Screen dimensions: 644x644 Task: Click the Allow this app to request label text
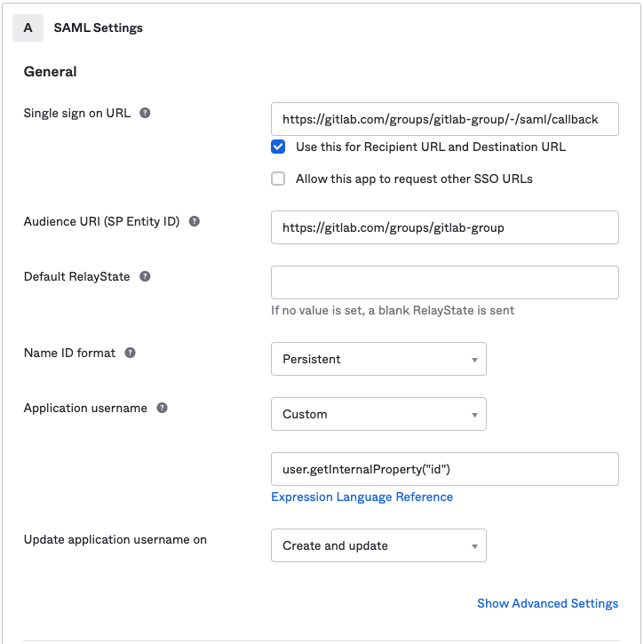pyautogui.click(x=414, y=179)
